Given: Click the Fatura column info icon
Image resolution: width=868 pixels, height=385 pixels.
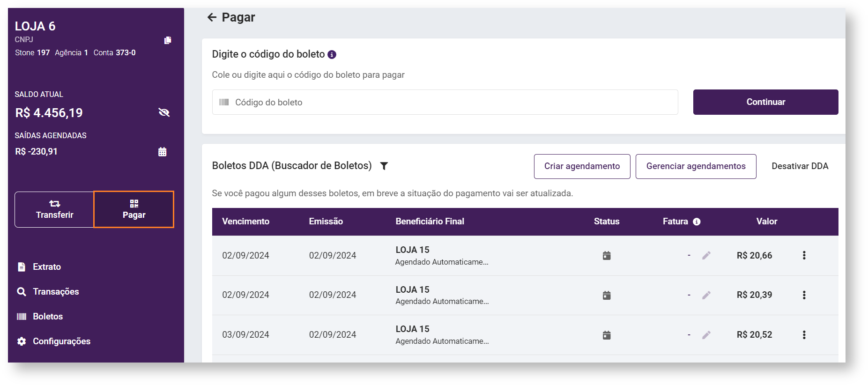Looking at the screenshot, I should [697, 222].
